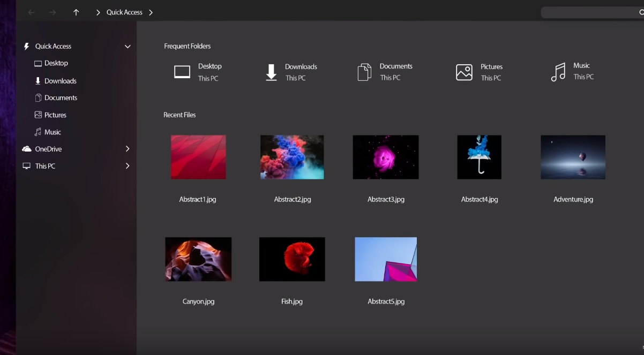Select the Adventure.jpg balloon thumbnail
The height and width of the screenshot is (355, 644).
573,157
